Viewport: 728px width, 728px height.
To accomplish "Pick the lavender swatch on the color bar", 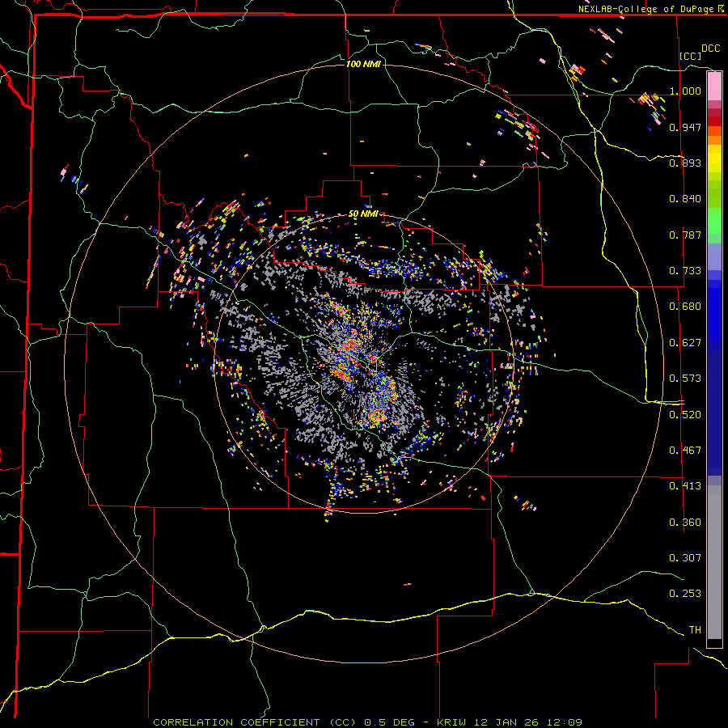I will tap(714, 257).
